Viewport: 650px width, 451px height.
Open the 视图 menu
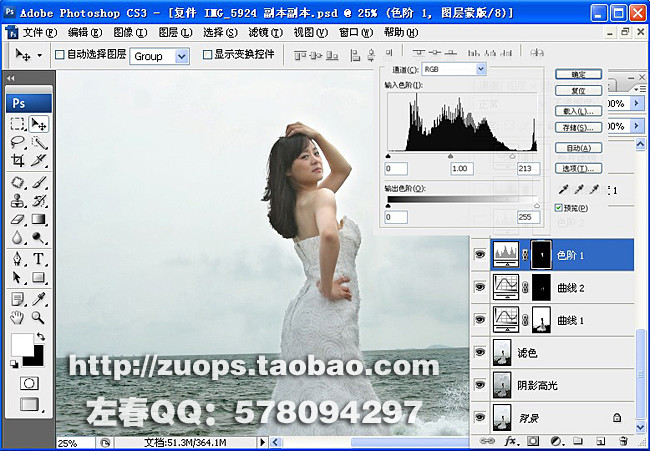coord(310,32)
